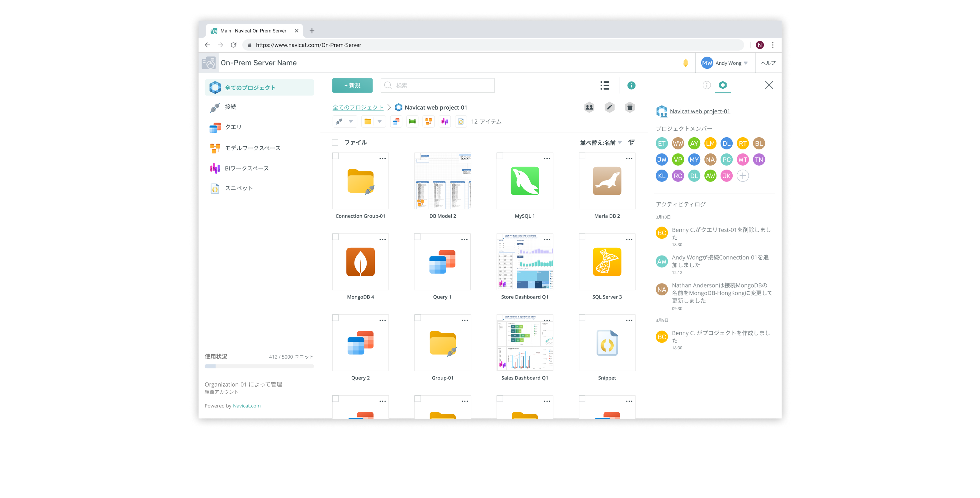
Task: Filter items by folder icon
Action: point(368,122)
